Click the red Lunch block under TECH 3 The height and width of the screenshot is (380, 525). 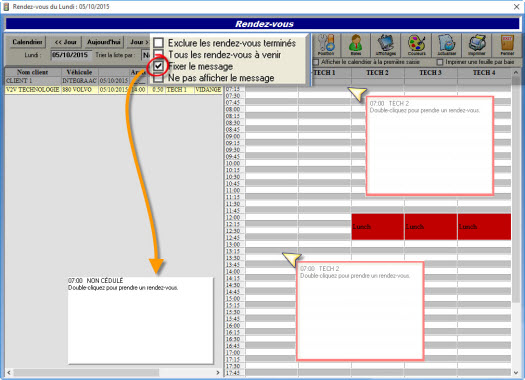click(x=431, y=227)
